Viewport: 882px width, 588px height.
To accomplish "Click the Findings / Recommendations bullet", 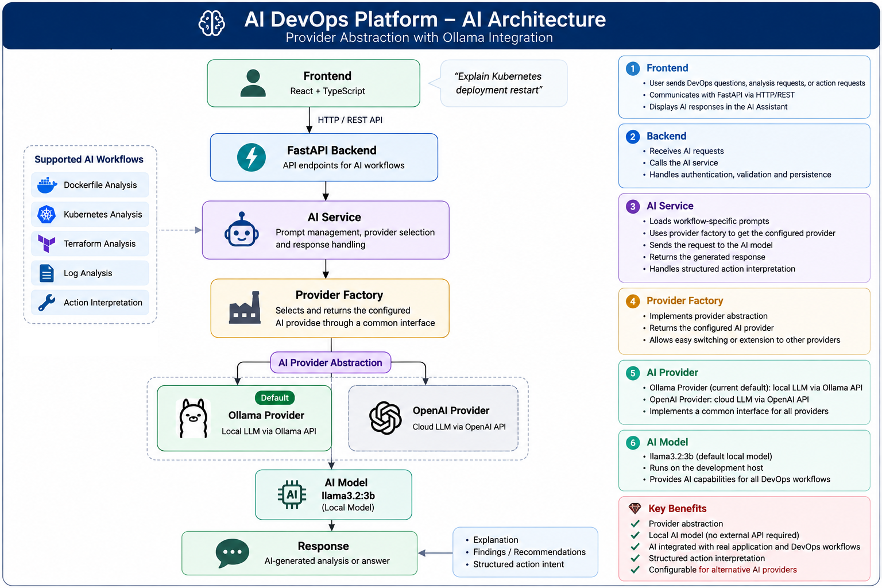I will tap(529, 552).
